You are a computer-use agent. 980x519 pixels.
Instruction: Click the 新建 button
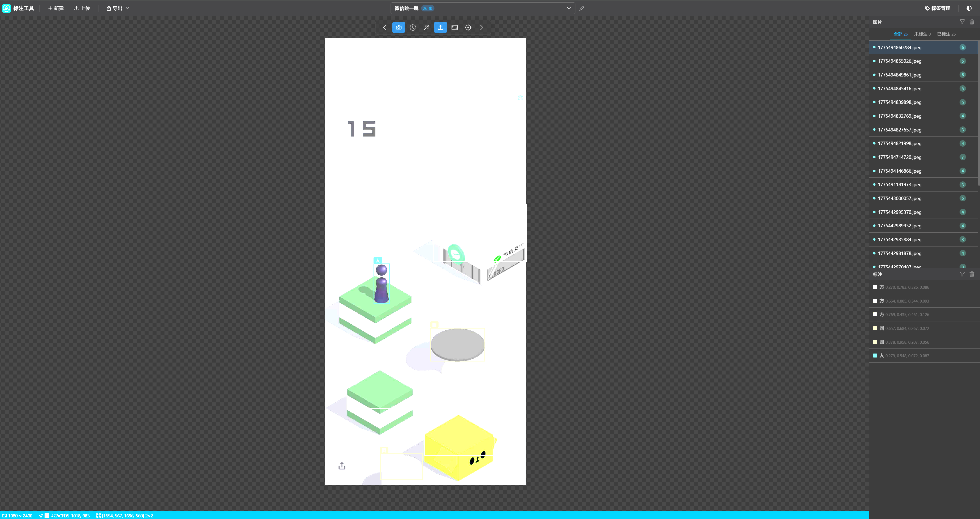click(56, 8)
